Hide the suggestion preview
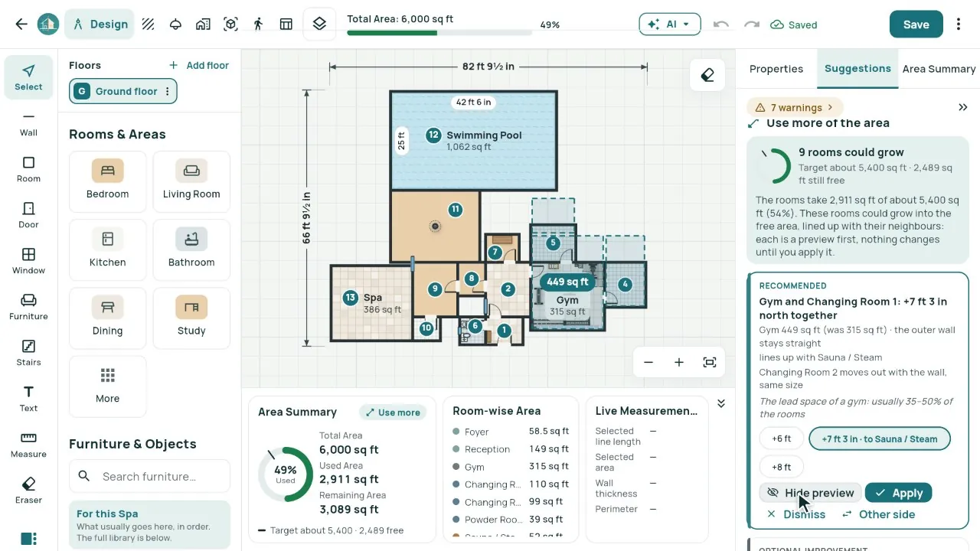This screenshot has width=980, height=551. pos(811,493)
